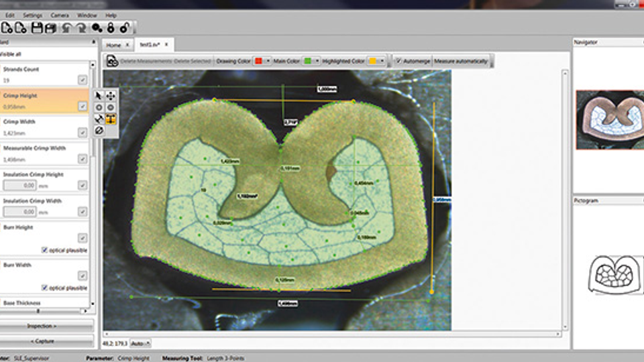Open the Auto zoom dropdown

pos(140,343)
